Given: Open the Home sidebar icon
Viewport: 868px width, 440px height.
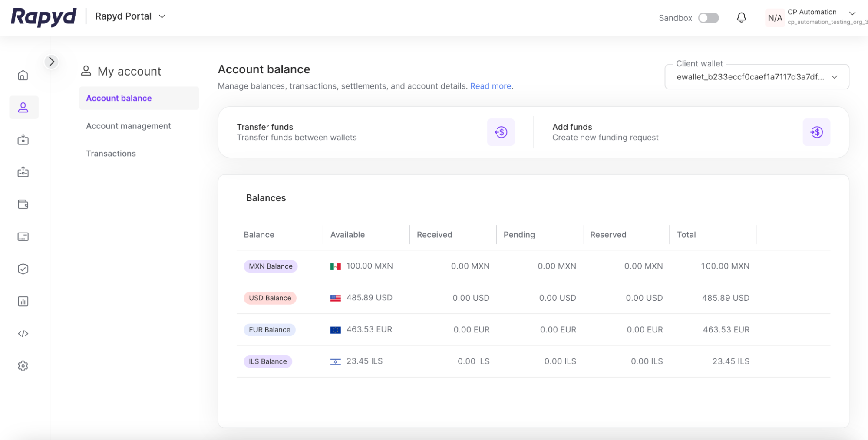Looking at the screenshot, I should 23,75.
